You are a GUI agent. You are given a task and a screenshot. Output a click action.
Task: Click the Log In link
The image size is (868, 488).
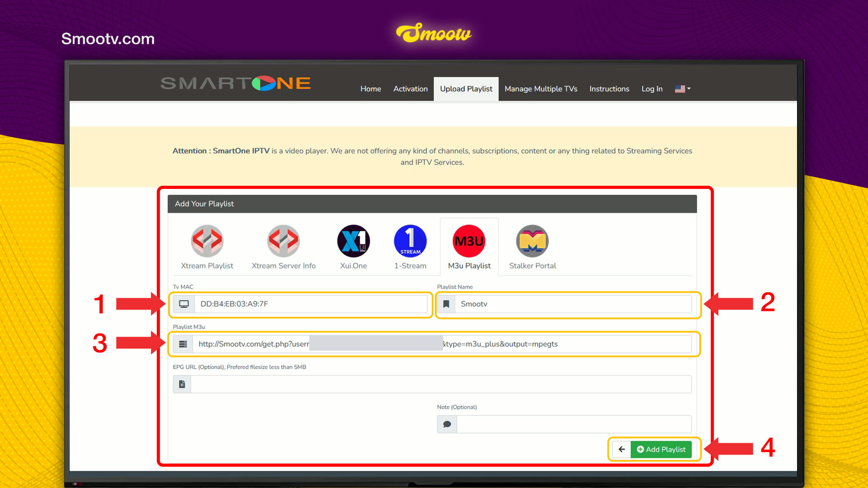(x=652, y=89)
